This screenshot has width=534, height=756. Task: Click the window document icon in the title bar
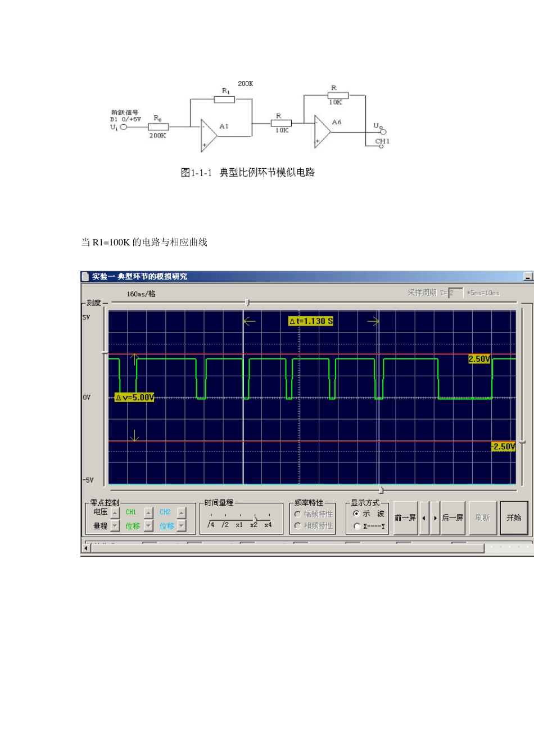(x=85, y=276)
